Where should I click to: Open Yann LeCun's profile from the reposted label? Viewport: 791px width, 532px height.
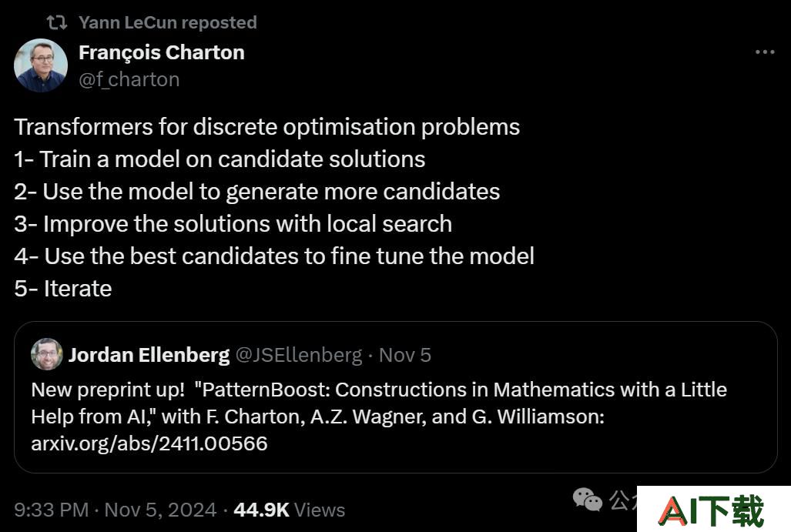[167, 22]
